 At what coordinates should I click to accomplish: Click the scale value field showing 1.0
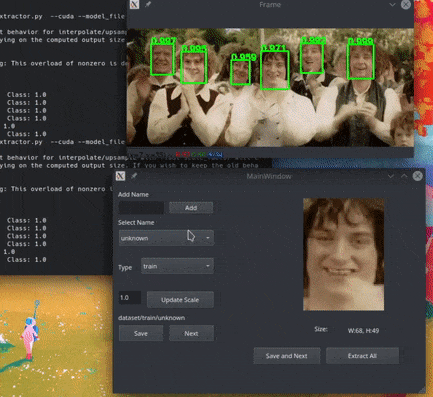tap(130, 297)
